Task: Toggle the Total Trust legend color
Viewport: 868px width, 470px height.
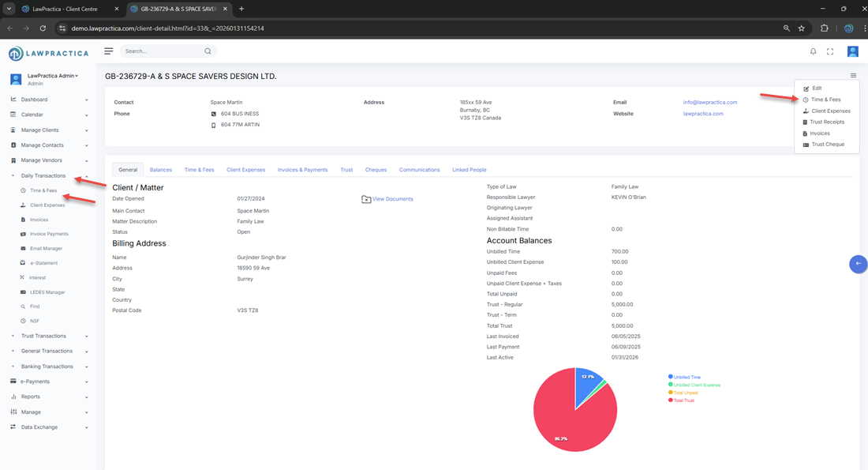Action: (x=671, y=400)
